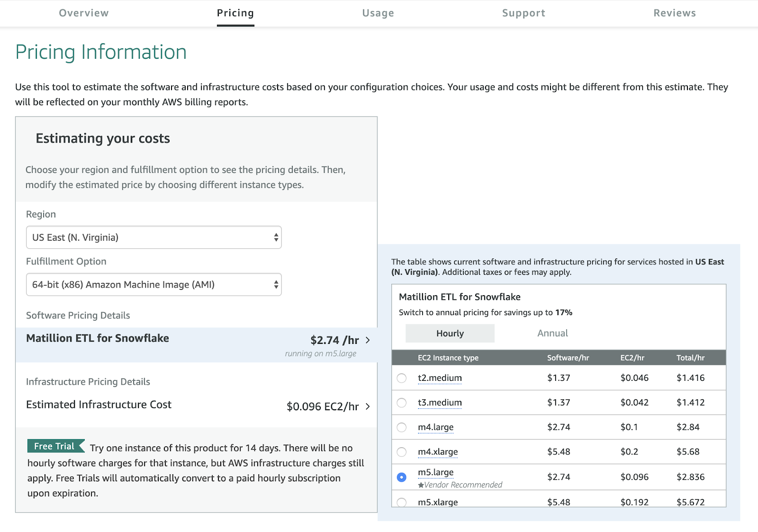Click the EC2/hr column header
This screenshot has width=758, height=532.
pyautogui.click(x=632, y=358)
